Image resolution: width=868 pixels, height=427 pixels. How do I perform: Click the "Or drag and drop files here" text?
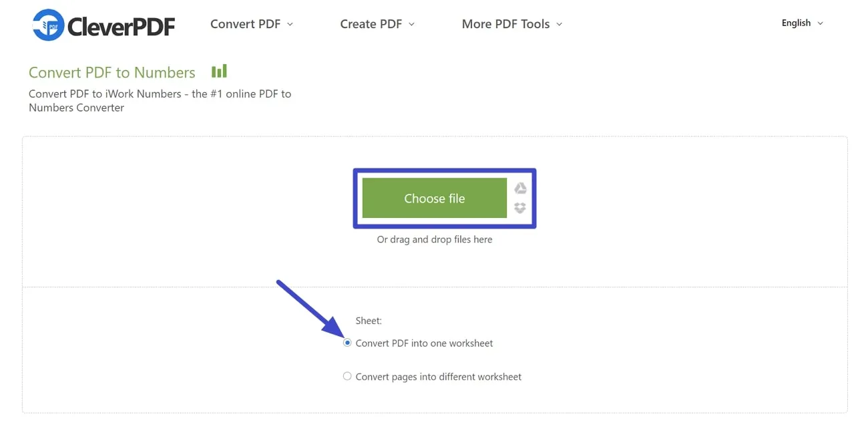[434, 239]
